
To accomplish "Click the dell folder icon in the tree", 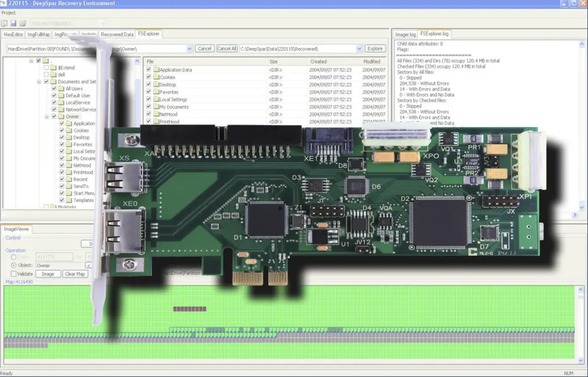I will pos(52,75).
